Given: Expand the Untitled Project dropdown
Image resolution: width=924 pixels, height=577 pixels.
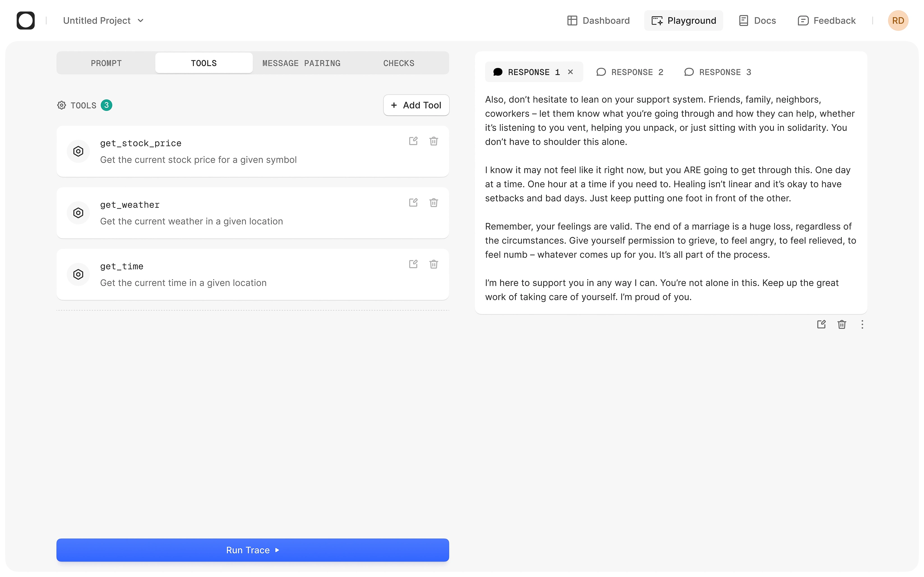Looking at the screenshot, I should (103, 21).
